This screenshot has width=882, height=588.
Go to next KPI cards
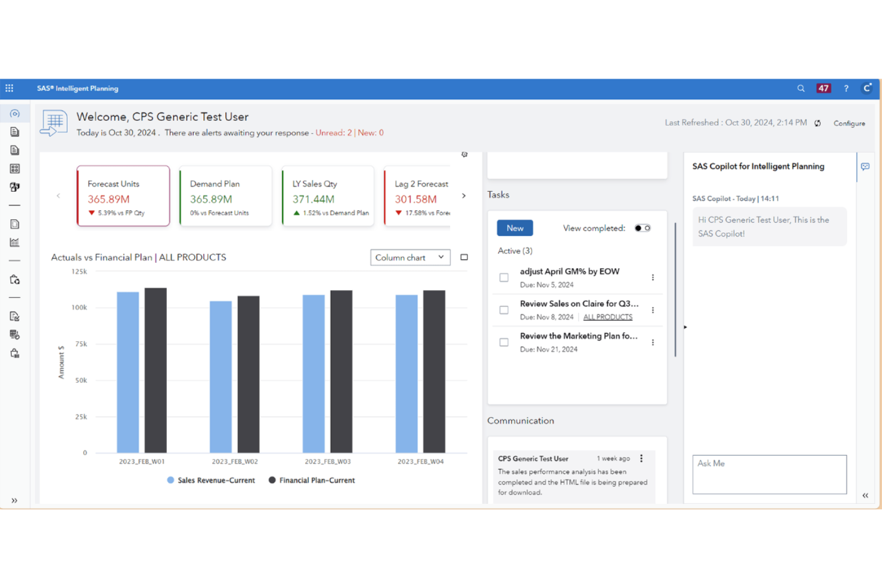tap(464, 195)
